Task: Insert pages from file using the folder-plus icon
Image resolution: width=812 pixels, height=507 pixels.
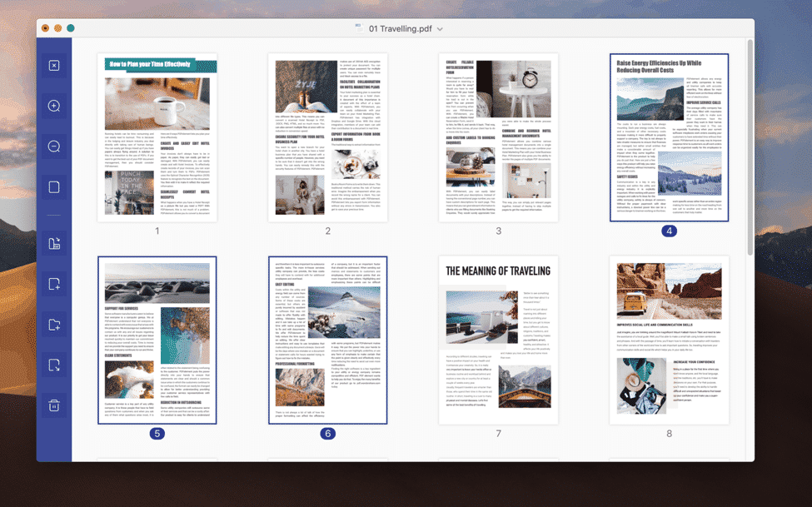Action: (x=54, y=325)
